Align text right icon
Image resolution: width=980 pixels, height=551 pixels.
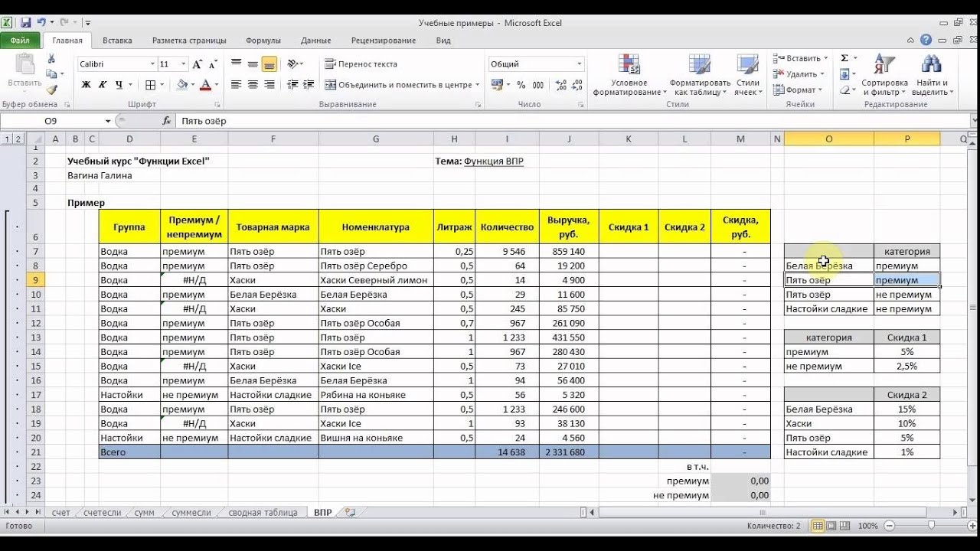click(269, 85)
